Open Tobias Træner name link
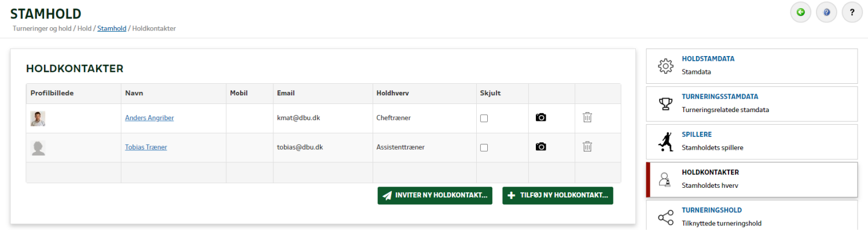This screenshot has height=230, width=868. 146,147
